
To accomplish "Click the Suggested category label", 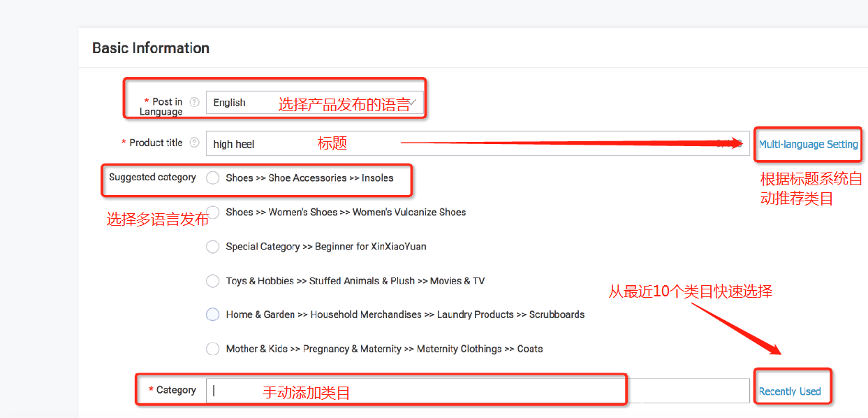I will [x=152, y=177].
